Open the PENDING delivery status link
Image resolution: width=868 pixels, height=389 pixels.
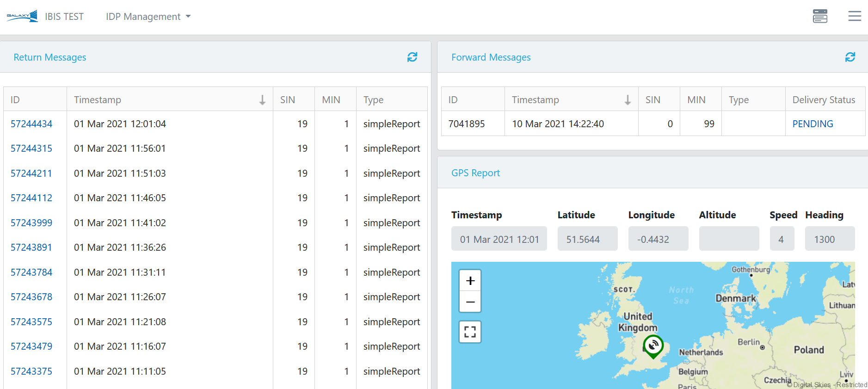coord(813,124)
